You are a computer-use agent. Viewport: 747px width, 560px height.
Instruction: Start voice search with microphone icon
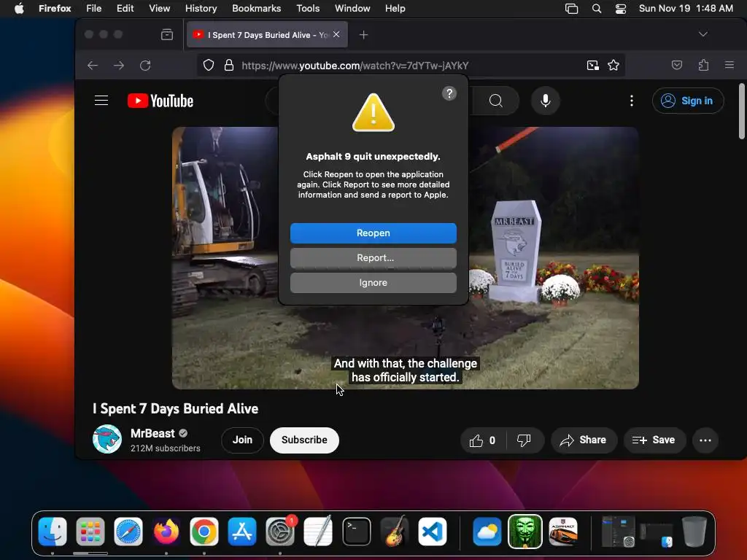coord(546,101)
